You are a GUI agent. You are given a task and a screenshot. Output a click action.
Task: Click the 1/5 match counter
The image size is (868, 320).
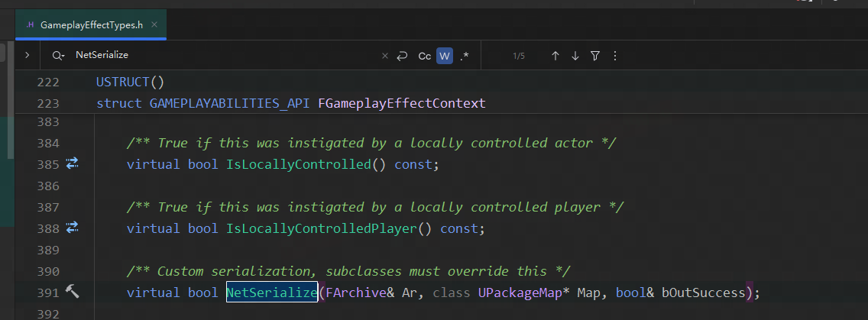pyautogui.click(x=519, y=56)
